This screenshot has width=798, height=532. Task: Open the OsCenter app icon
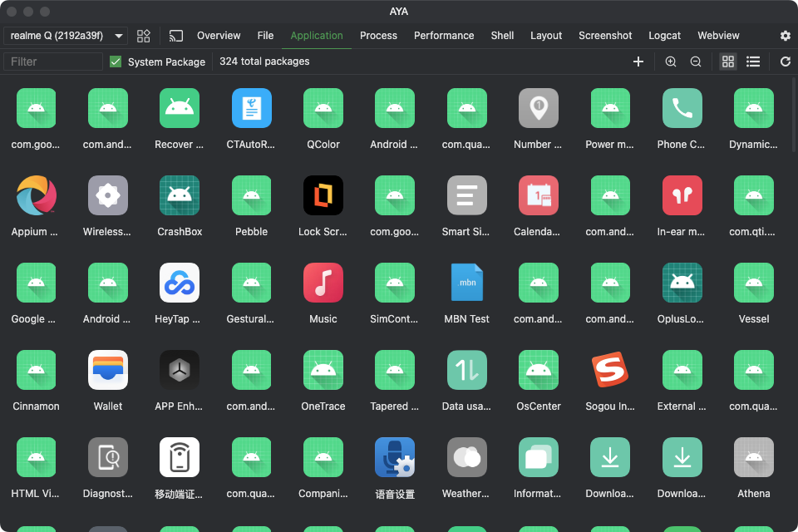pos(539,370)
